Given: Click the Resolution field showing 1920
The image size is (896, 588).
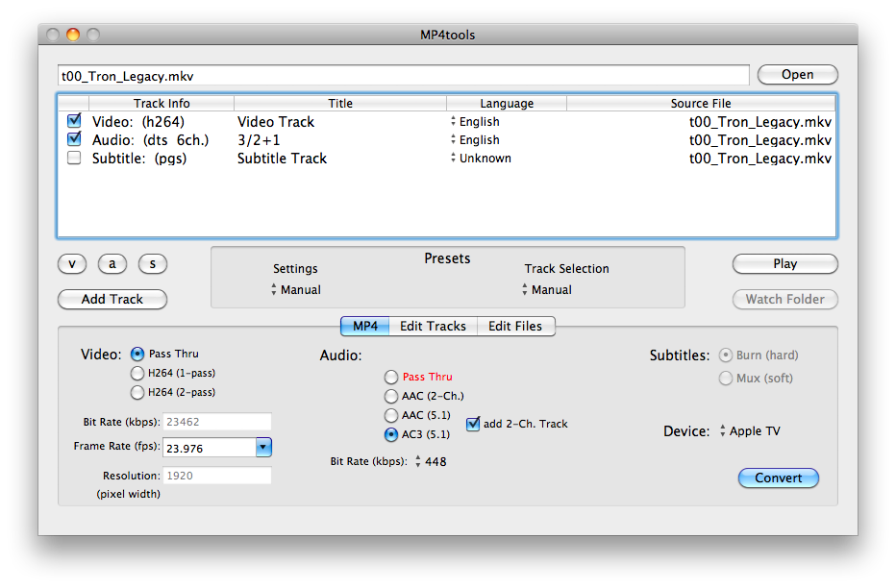Looking at the screenshot, I should [217, 476].
